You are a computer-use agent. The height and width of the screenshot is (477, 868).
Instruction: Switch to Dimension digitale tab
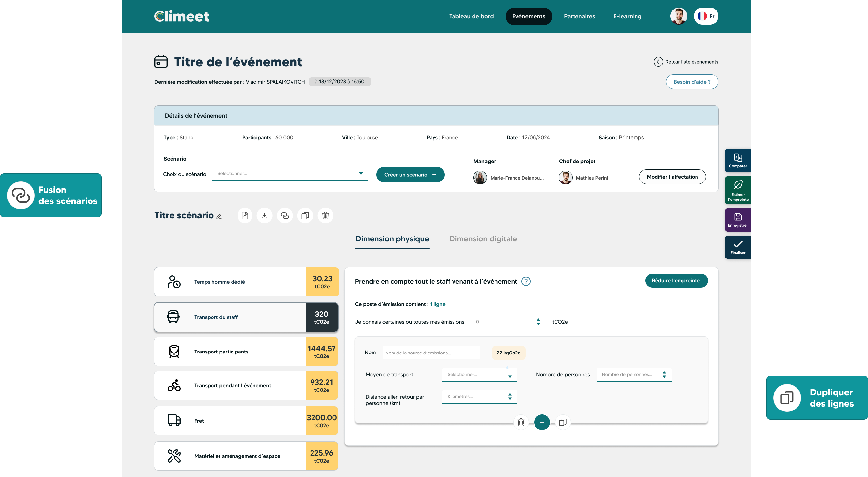[x=483, y=239]
